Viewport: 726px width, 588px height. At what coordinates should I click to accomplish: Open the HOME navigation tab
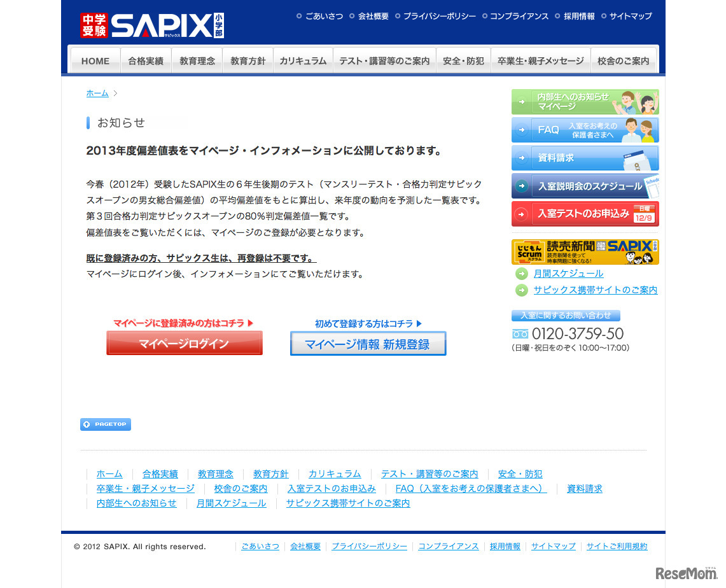(95, 60)
